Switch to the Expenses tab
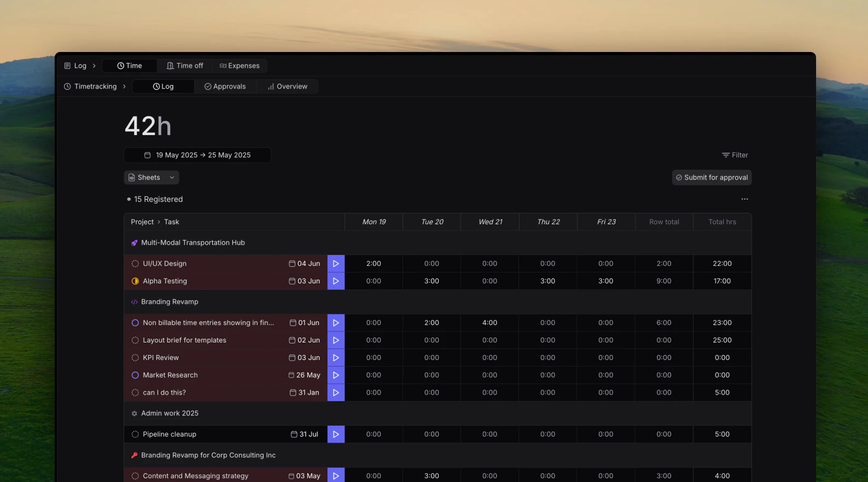This screenshot has height=482, width=868. point(240,66)
